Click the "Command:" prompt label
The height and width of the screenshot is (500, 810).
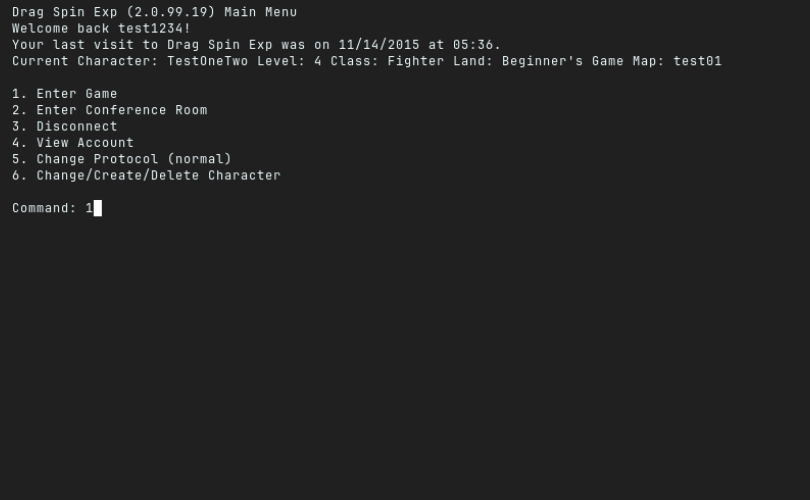44,208
